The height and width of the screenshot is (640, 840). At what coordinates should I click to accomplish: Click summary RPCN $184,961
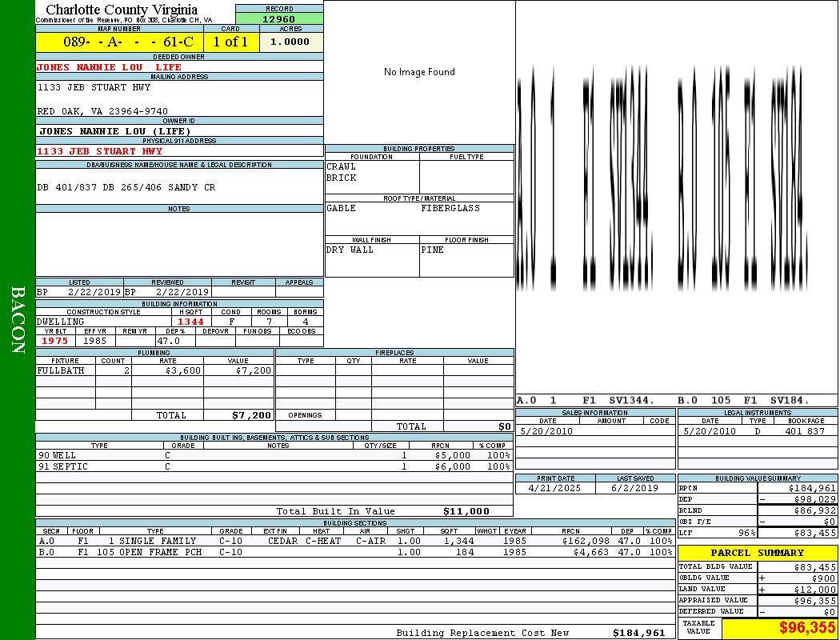tap(812, 488)
